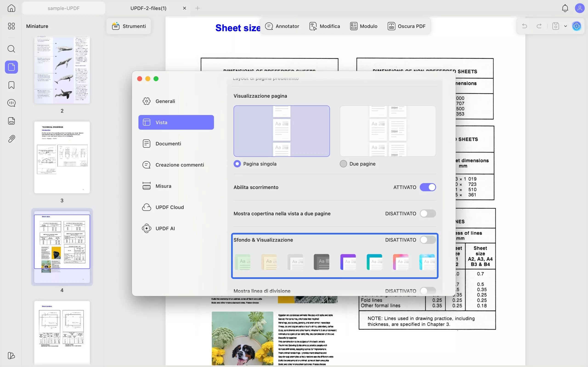Viewport: 588px width, 367px height.
Task: Click the undo arrow icon
Action: pyautogui.click(x=524, y=26)
